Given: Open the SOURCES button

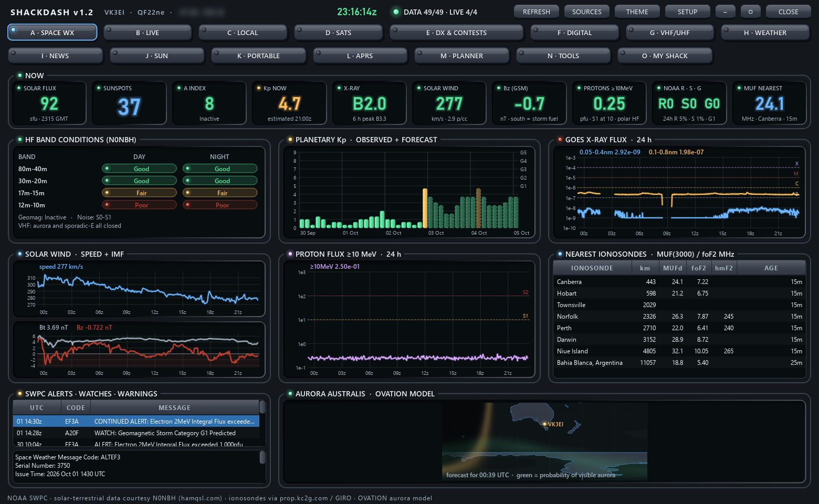Looking at the screenshot, I should point(586,12).
